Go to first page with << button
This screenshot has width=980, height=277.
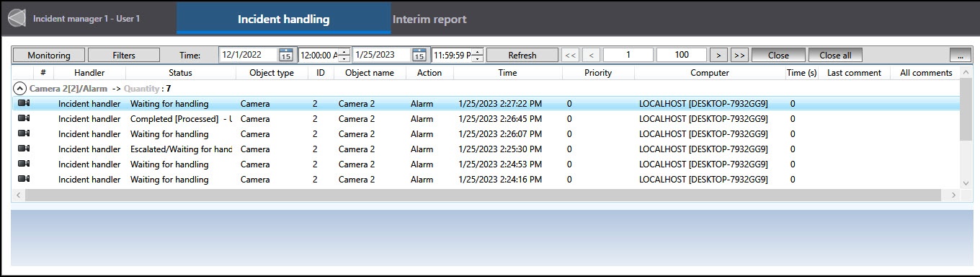[570, 55]
